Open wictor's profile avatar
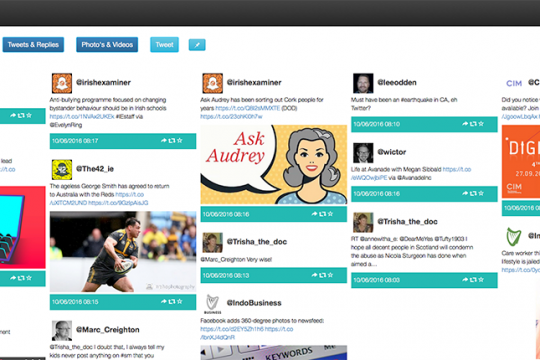540x360 pixels. click(363, 153)
